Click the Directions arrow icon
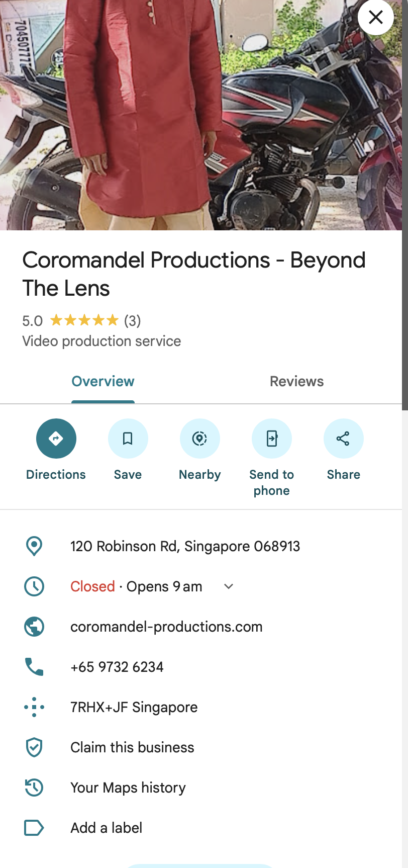The image size is (408, 868). point(56,439)
